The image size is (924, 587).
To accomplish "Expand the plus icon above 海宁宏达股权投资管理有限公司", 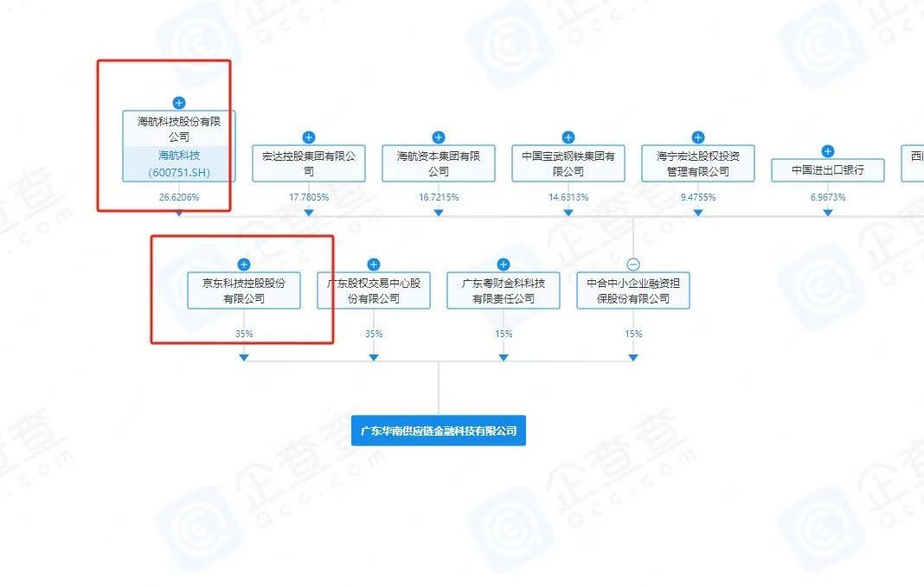I will (x=697, y=137).
